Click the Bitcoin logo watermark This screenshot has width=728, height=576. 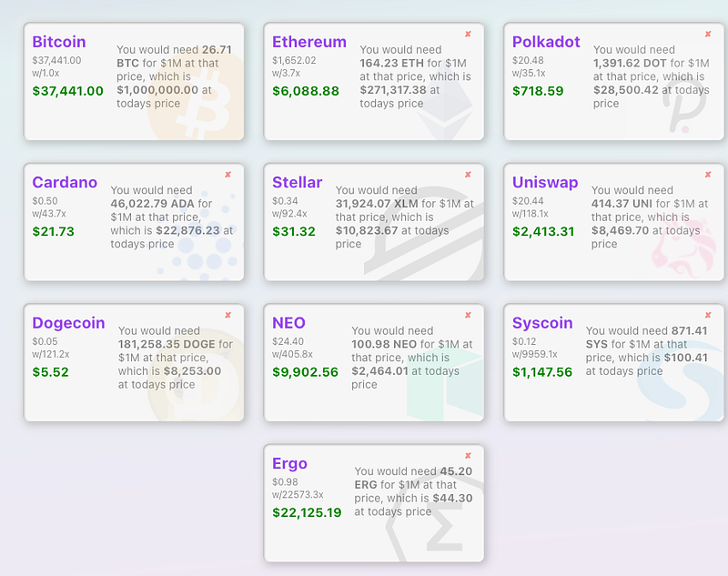coord(196,97)
